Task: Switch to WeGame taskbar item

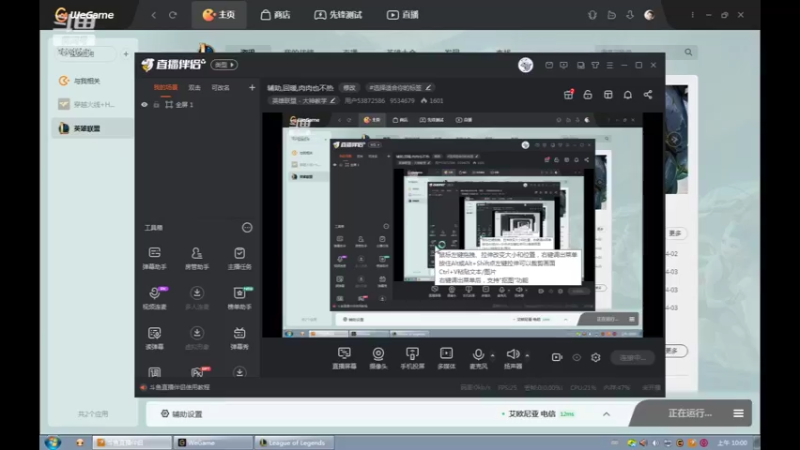Action: [213, 442]
